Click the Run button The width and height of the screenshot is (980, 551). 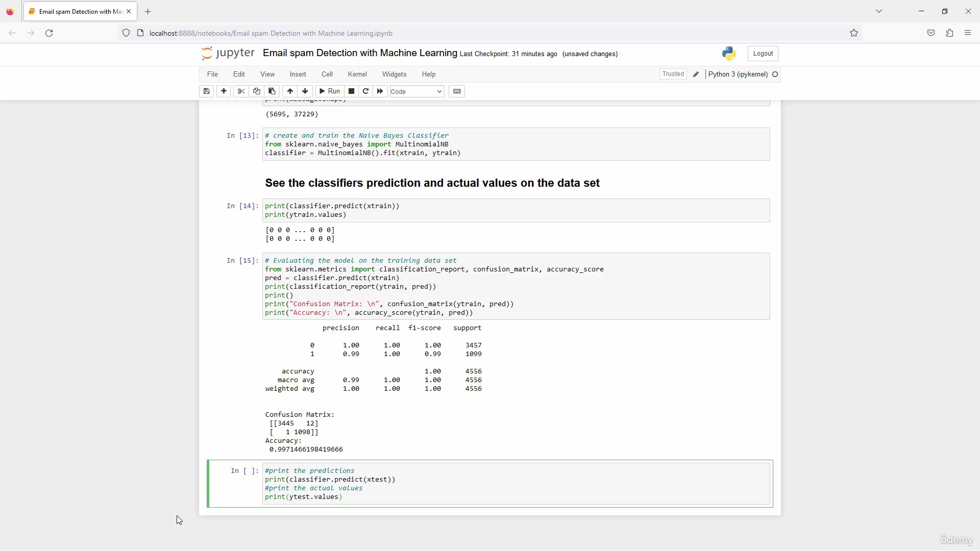[330, 91]
